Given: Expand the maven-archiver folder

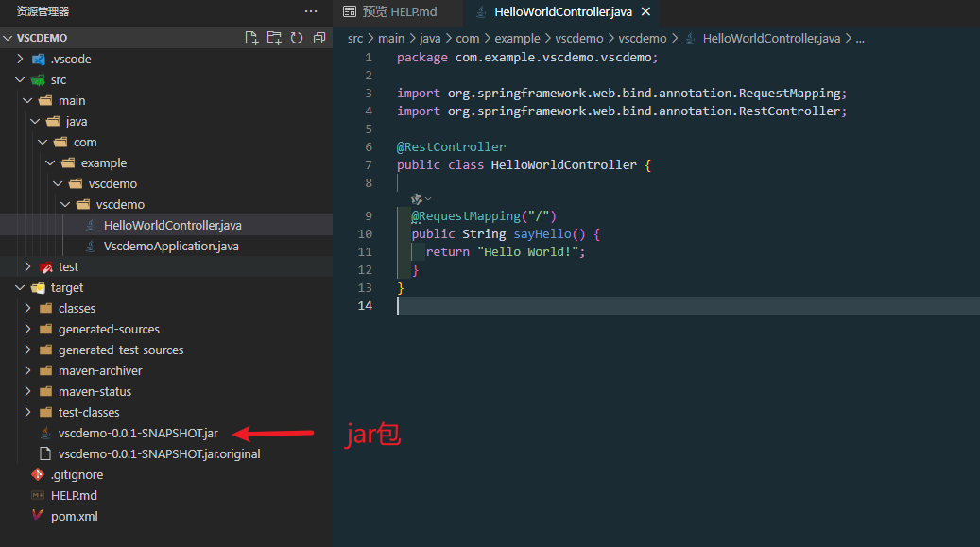Looking at the screenshot, I should (x=27, y=370).
